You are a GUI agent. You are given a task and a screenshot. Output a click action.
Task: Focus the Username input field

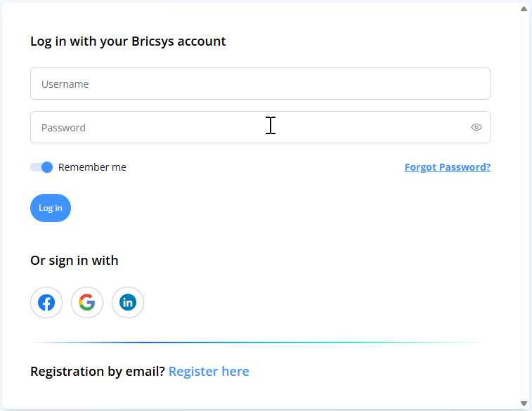[x=260, y=84]
